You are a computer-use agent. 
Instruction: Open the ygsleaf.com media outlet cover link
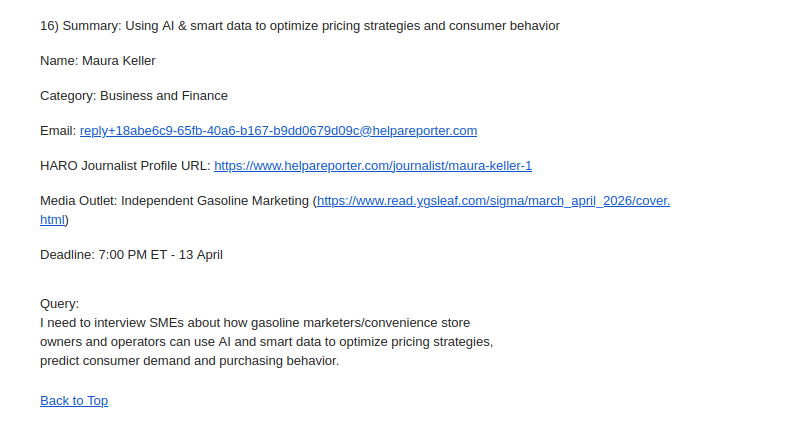[493, 201]
